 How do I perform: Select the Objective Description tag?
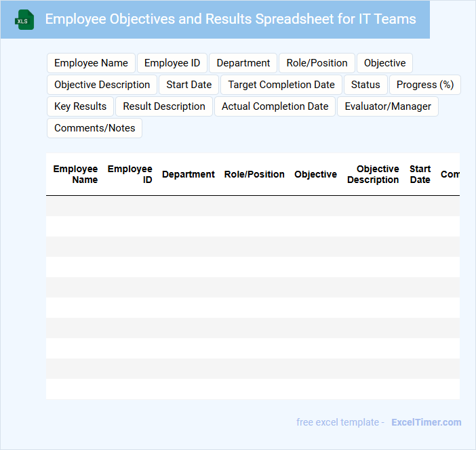(x=102, y=85)
